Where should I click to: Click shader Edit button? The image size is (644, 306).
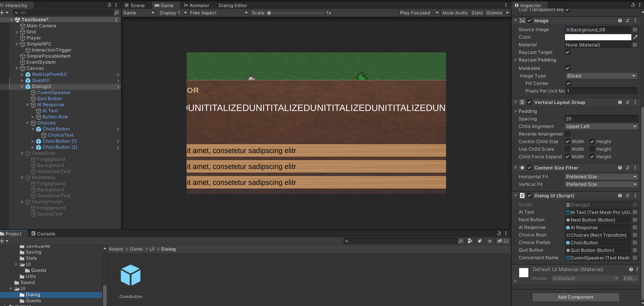(630, 278)
